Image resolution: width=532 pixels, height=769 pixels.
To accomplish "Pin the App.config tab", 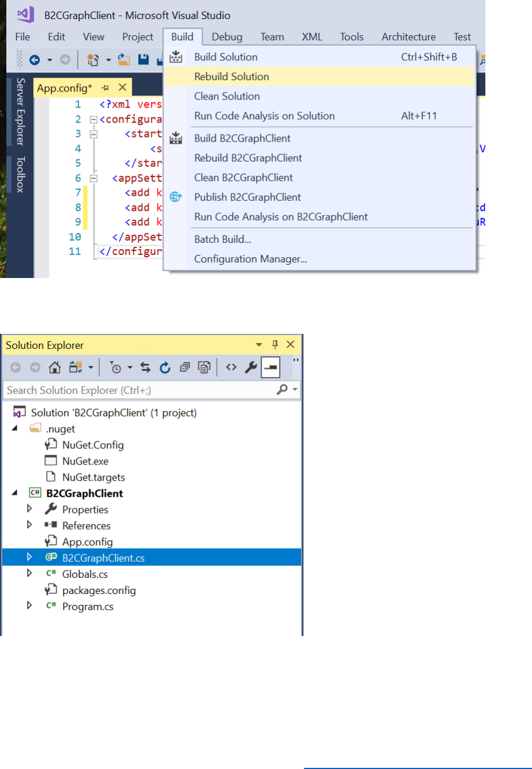I will (x=105, y=88).
